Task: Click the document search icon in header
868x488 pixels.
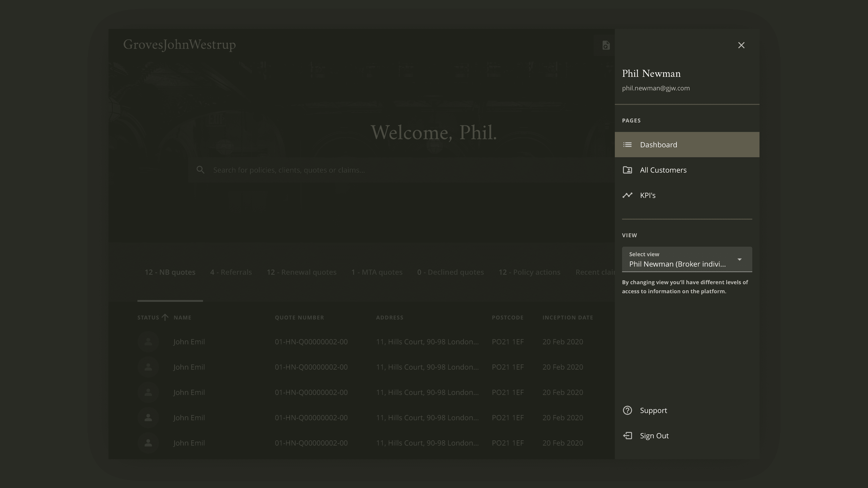Action: [x=606, y=45]
